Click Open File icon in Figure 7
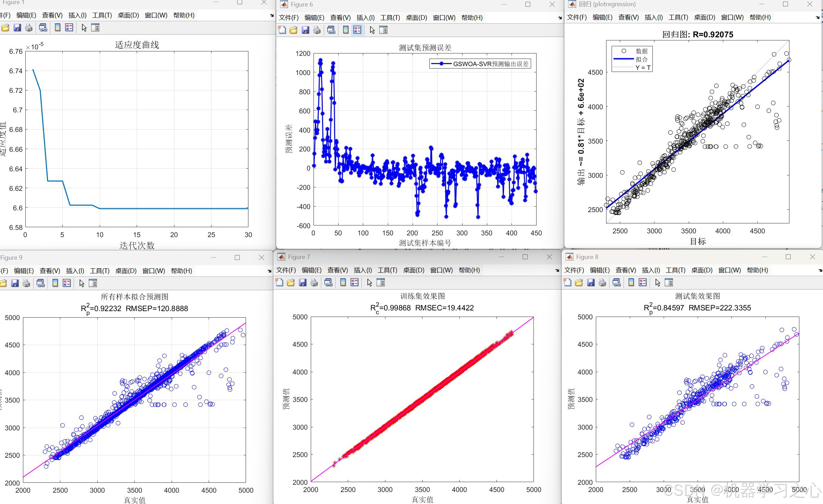The image size is (823, 504). [x=291, y=283]
